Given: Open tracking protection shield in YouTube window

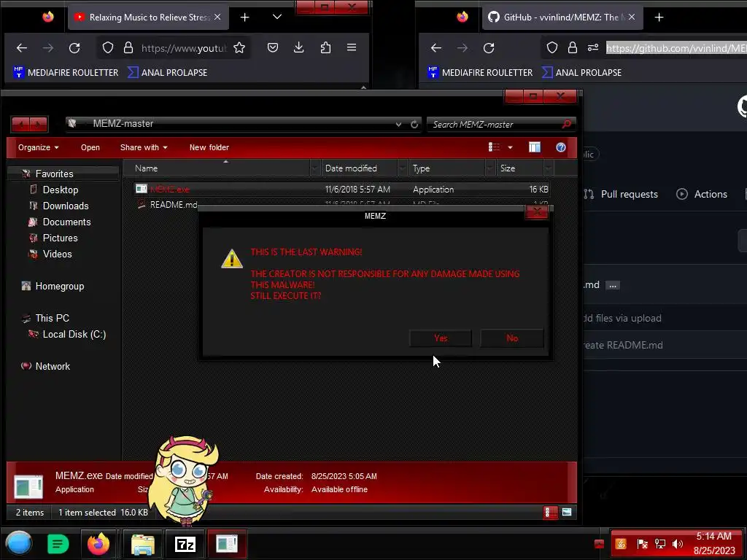Looking at the screenshot, I should 108,47.
